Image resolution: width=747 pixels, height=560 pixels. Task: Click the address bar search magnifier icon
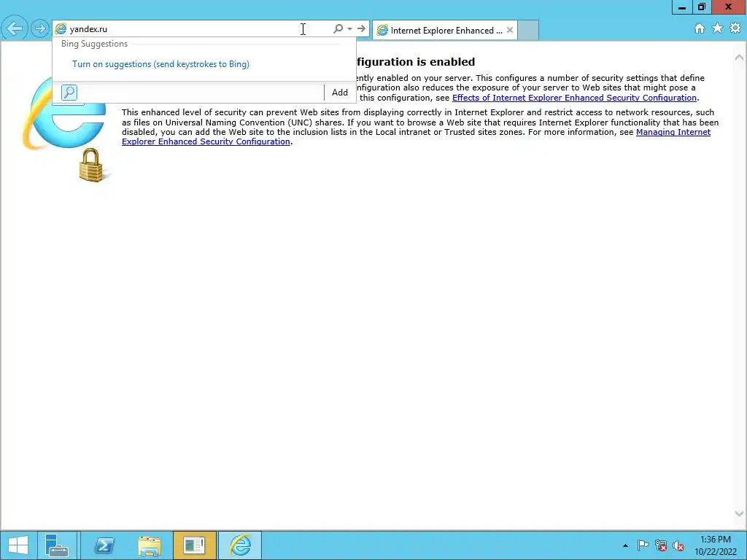(x=338, y=29)
